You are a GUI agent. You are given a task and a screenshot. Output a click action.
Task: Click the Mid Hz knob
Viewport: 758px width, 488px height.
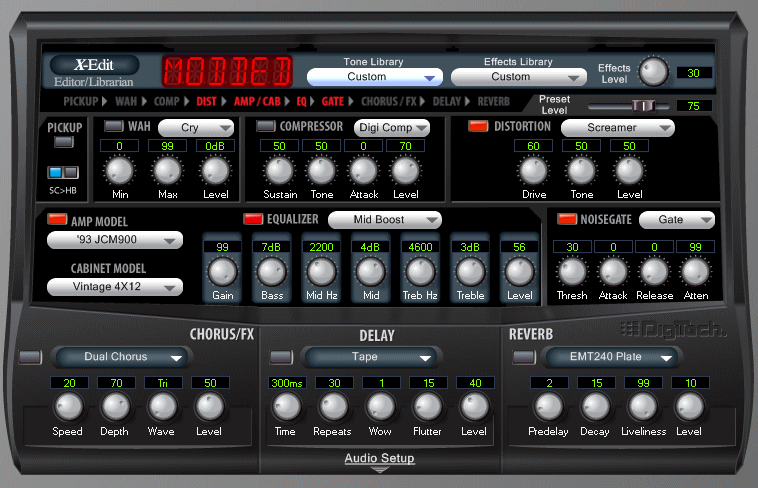(x=321, y=272)
